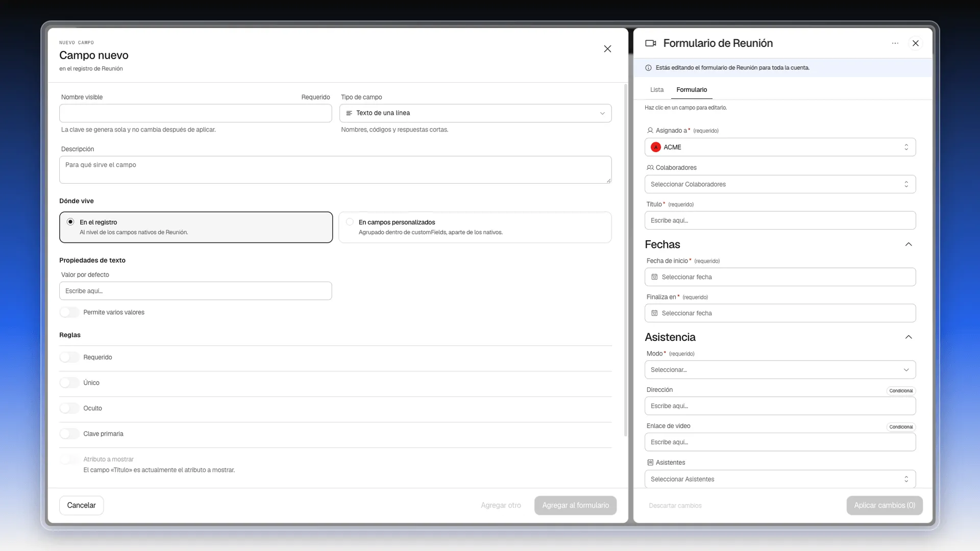This screenshot has height=551, width=980.
Task: Open the Seleccionar Asistentes dropdown
Action: coord(780,479)
